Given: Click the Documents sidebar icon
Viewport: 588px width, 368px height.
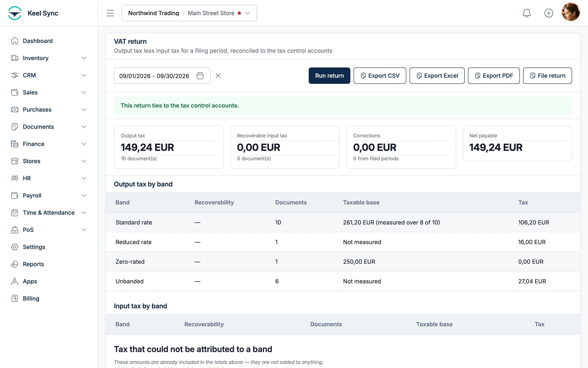Looking at the screenshot, I should 14,127.
